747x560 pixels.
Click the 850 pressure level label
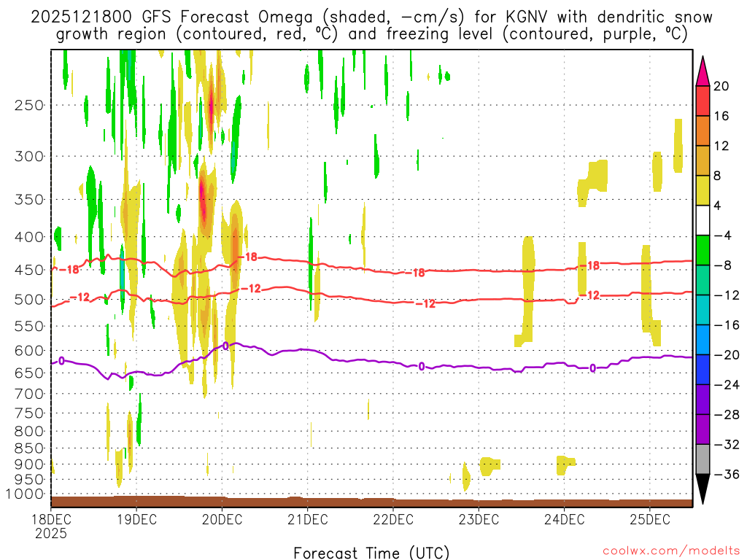(x=29, y=448)
